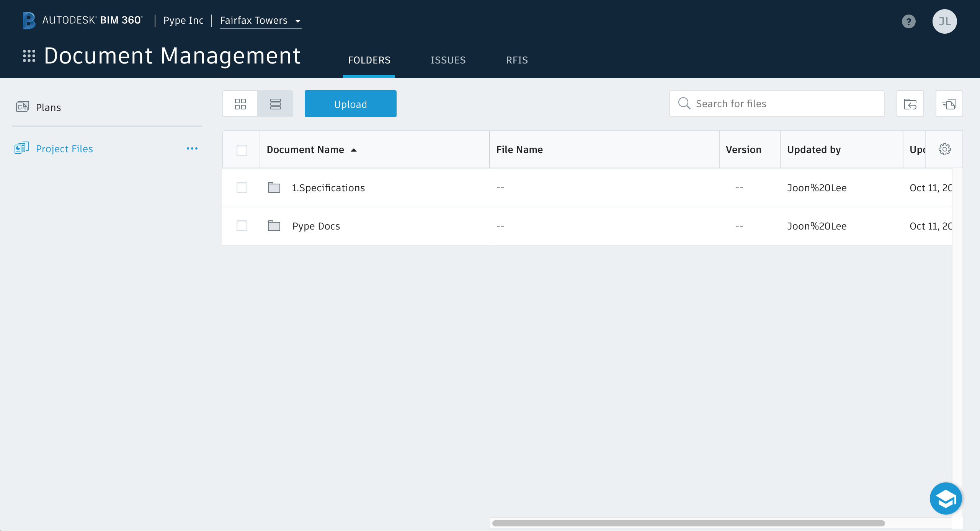Image resolution: width=980 pixels, height=531 pixels.
Task: Switch to the Issues tab
Action: pyautogui.click(x=448, y=60)
